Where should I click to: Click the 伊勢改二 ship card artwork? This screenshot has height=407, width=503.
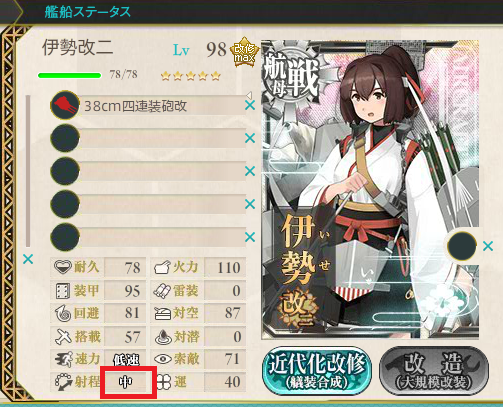point(370,189)
